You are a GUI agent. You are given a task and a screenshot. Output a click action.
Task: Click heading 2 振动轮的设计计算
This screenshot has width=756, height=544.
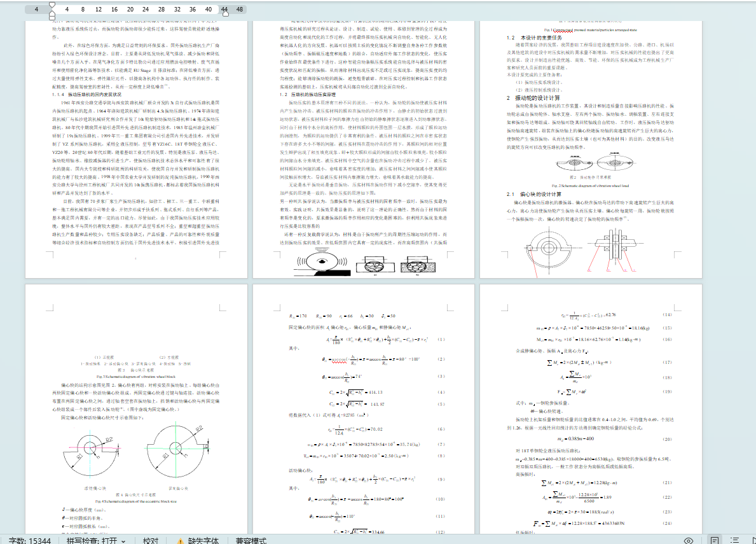(533, 97)
